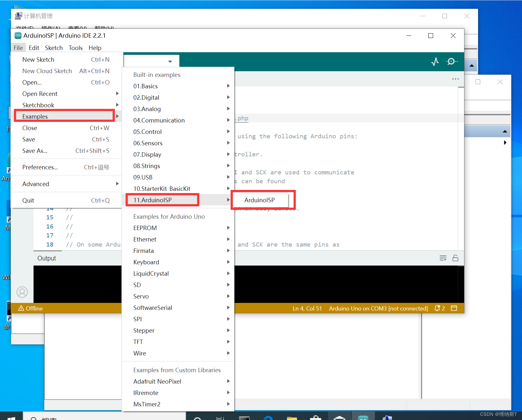The height and width of the screenshot is (420, 522).
Task: Click the Ln 4, Col 51 cursor position
Action: (x=307, y=308)
